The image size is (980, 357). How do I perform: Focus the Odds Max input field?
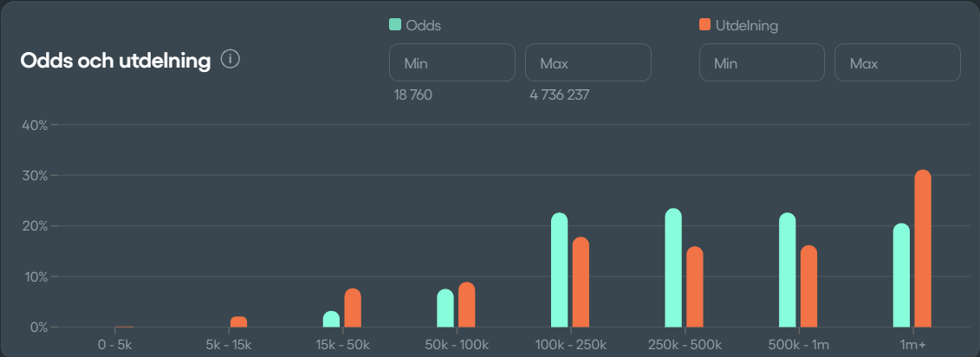[587, 62]
